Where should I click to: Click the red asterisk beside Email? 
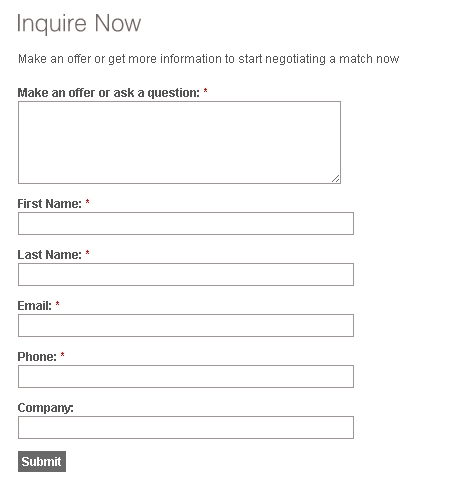(x=57, y=304)
